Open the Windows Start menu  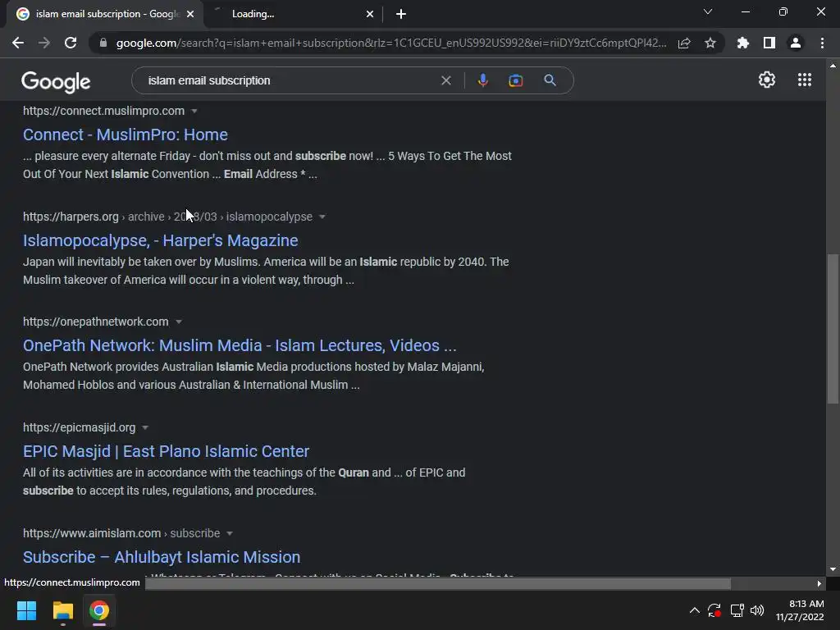pyautogui.click(x=26, y=610)
